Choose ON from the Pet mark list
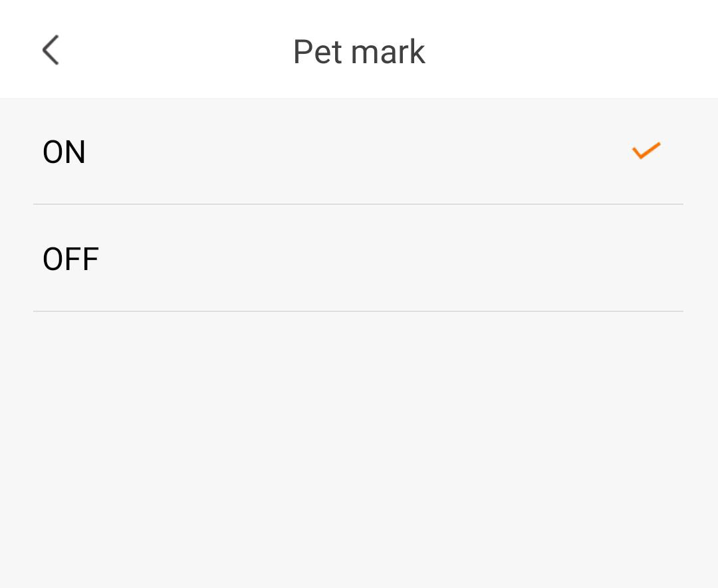Screen dimensions: 718x588 pyautogui.click(x=358, y=152)
